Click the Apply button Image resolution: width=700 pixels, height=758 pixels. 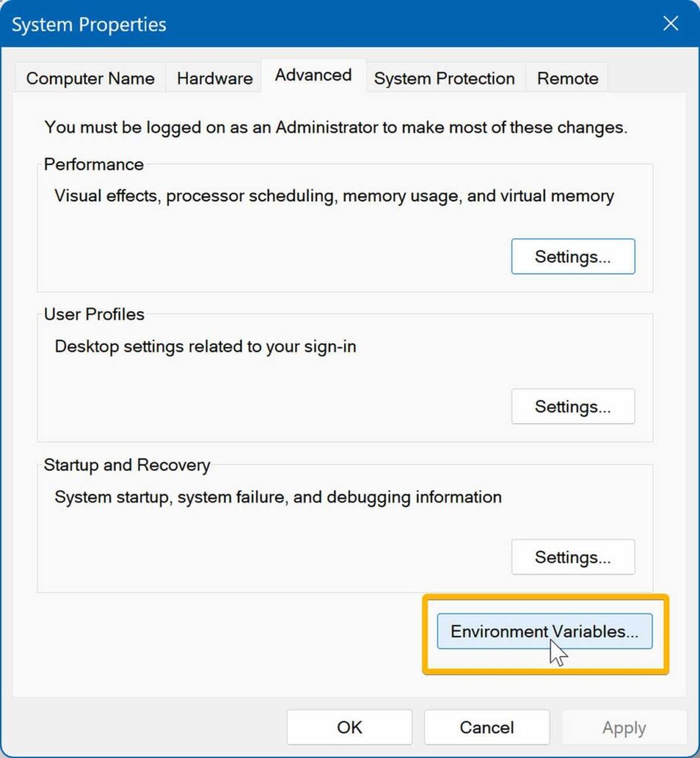tap(625, 727)
